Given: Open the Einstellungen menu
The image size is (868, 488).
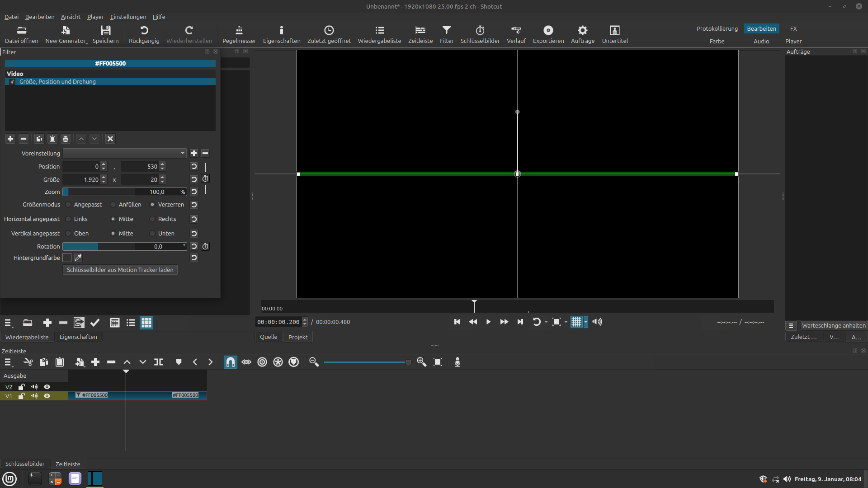Looking at the screenshot, I should pos(128,17).
